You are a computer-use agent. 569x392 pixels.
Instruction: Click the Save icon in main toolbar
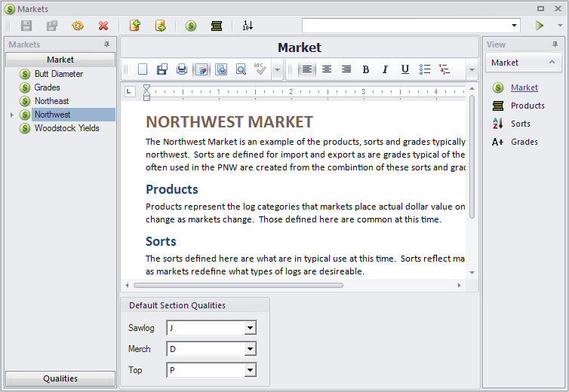[x=26, y=26]
